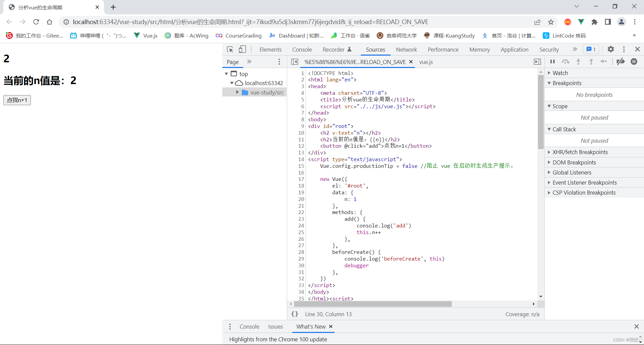The width and height of the screenshot is (644, 345).
Task: Hide the navigator sidebar icon
Action: pos(294,62)
